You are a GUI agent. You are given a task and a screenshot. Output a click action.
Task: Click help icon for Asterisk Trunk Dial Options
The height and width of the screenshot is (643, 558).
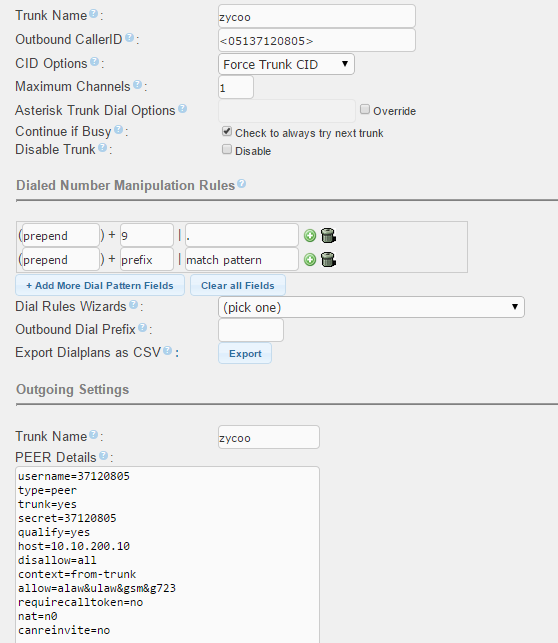182,109
